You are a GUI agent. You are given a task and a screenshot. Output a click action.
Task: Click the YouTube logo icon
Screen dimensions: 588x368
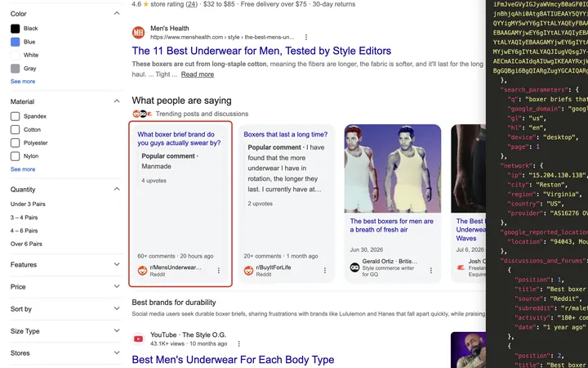click(x=138, y=339)
